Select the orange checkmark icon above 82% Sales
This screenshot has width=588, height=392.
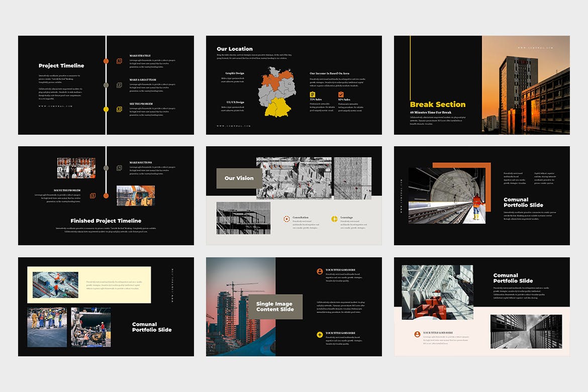341,94
